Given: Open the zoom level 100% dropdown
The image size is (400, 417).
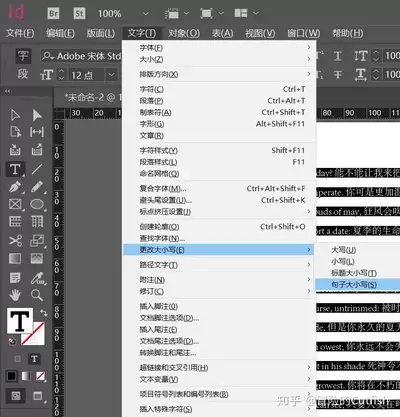Looking at the screenshot, I should click(x=146, y=14).
